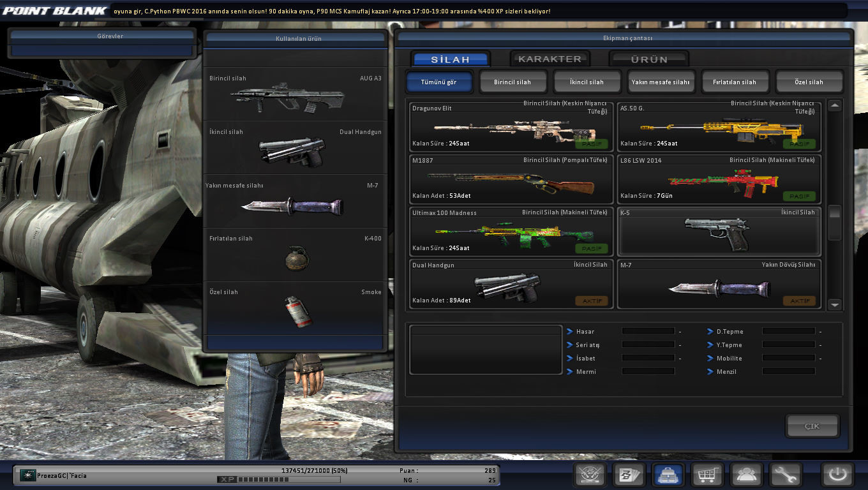Open the community friends icon

[745, 475]
